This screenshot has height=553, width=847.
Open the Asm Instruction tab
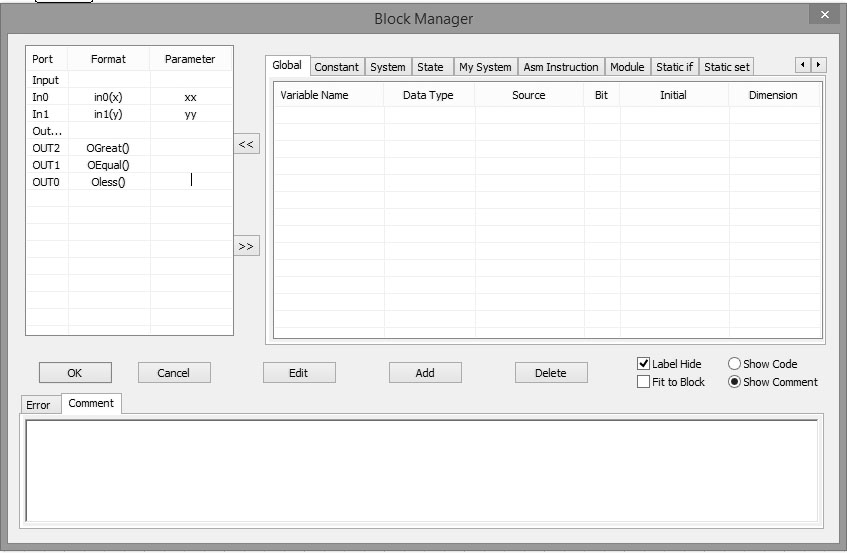pyautogui.click(x=561, y=67)
